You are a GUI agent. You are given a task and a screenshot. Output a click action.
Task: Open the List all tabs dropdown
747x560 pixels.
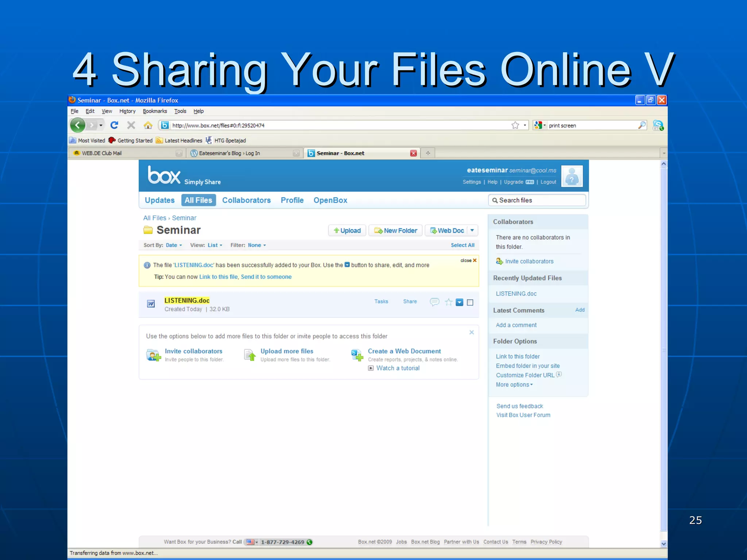664,153
